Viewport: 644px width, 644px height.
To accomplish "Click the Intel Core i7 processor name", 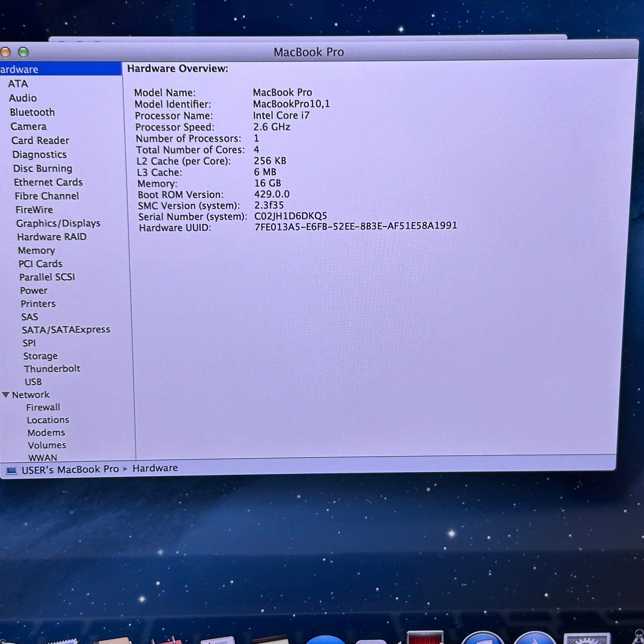I will 281,115.
